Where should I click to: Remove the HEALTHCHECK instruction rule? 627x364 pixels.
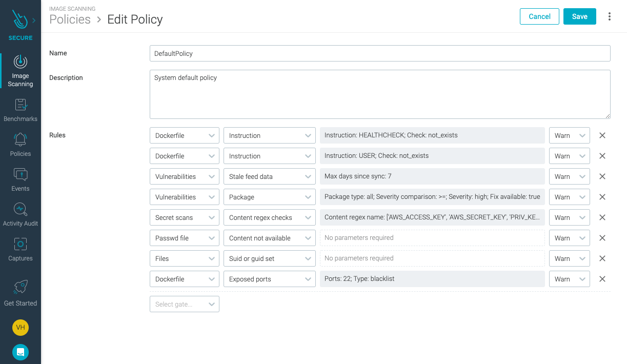pyautogui.click(x=602, y=135)
